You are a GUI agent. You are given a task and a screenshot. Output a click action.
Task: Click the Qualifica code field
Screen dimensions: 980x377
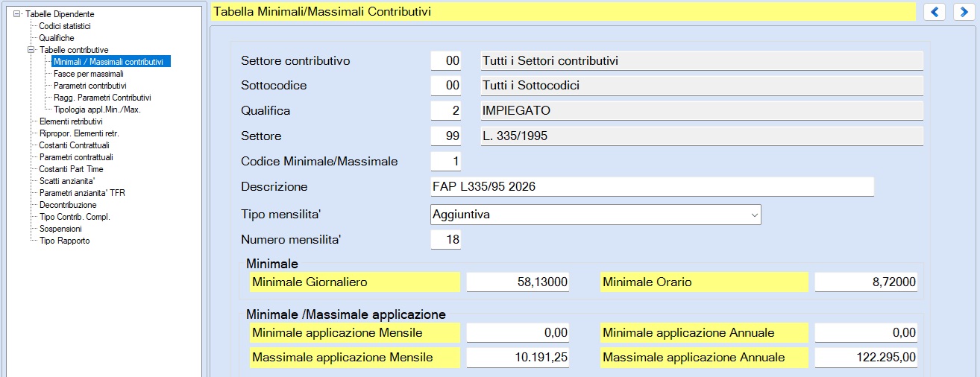point(445,111)
